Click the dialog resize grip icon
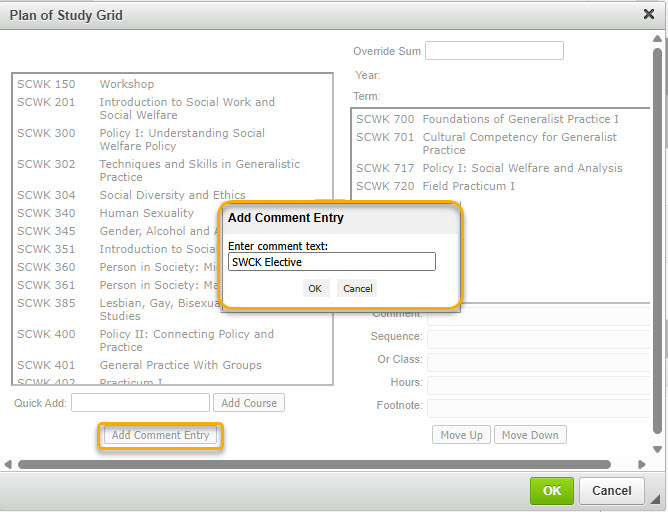 pyautogui.click(x=654, y=499)
